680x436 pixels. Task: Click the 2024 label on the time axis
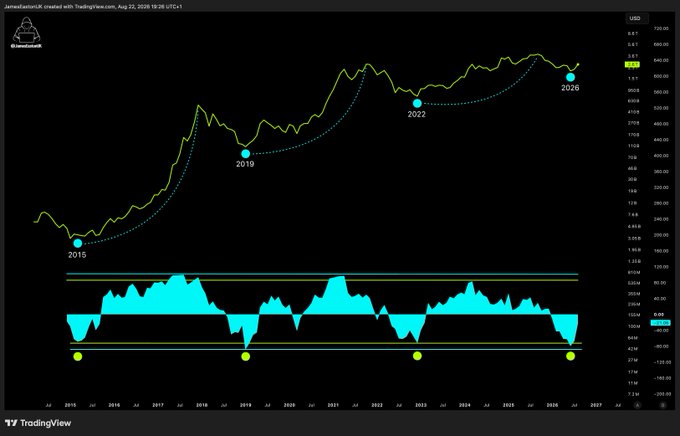pos(464,405)
